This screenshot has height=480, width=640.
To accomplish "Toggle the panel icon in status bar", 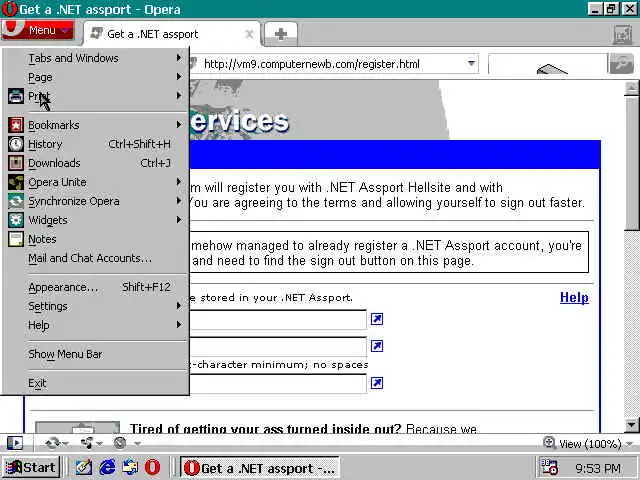I will (x=15, y=443).
